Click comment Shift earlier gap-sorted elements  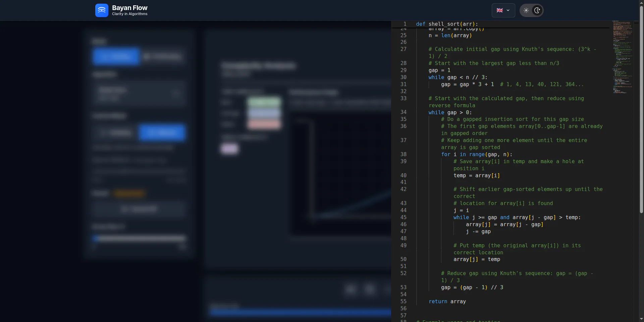(528, 193)
